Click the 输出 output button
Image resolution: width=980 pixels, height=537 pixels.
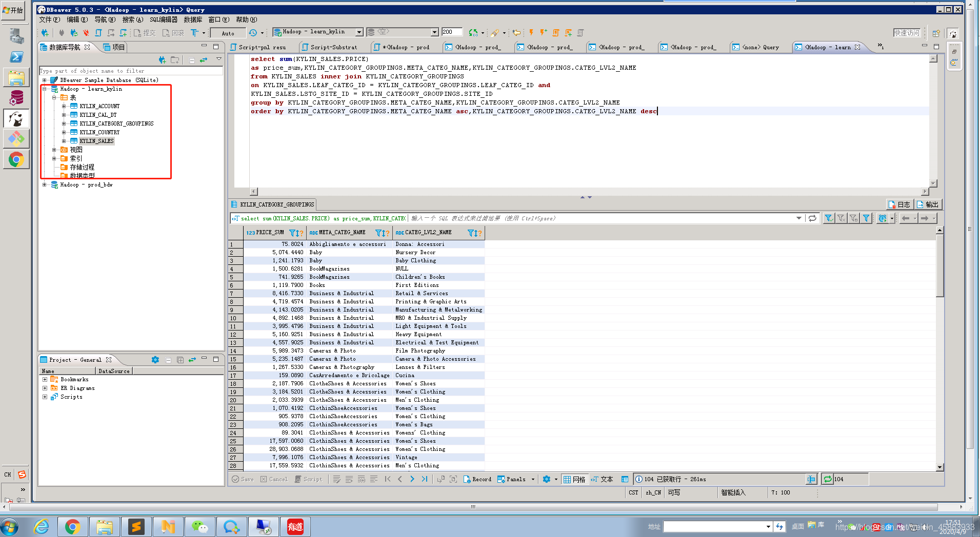tap(928, 204)
